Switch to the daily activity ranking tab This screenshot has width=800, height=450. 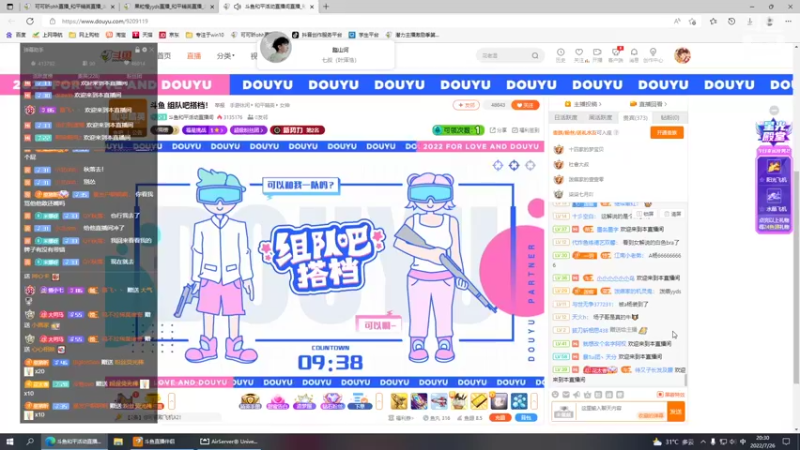point(565,117)
